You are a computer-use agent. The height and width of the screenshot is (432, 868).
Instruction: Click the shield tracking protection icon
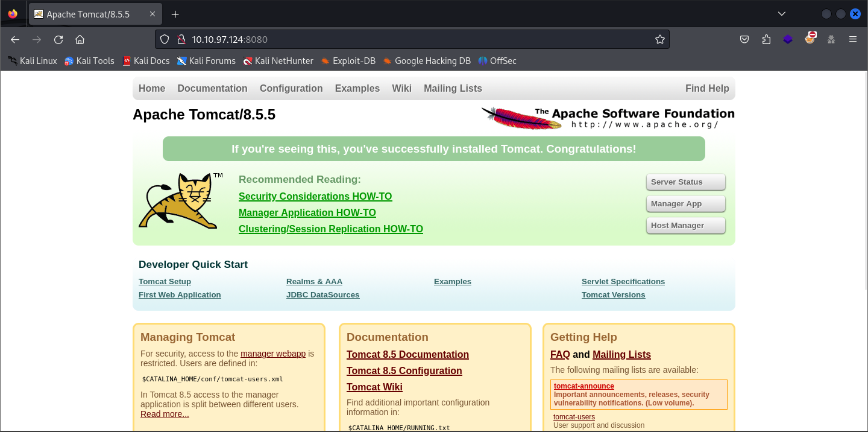point(165,39)
